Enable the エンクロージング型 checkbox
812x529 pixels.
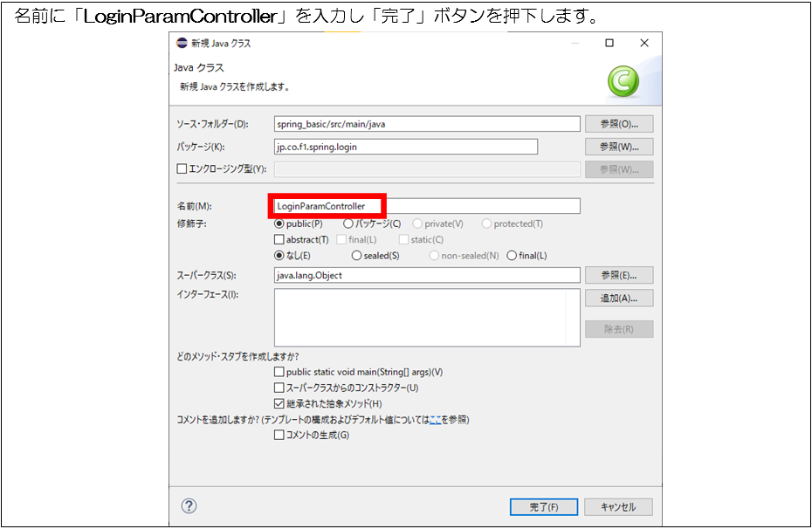pyautogui.click(x=182, y=169)
